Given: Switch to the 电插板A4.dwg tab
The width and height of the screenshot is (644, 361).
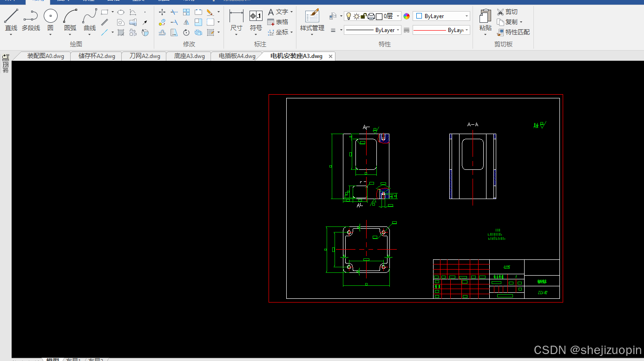Looking at the screenshot, I should (237, 56).
